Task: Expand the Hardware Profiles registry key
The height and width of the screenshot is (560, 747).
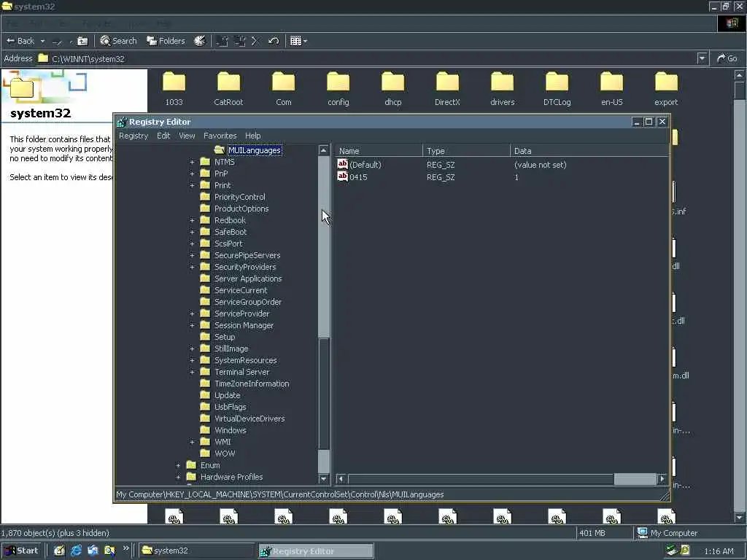Action: pyautogui.click(x=178, y=477)
